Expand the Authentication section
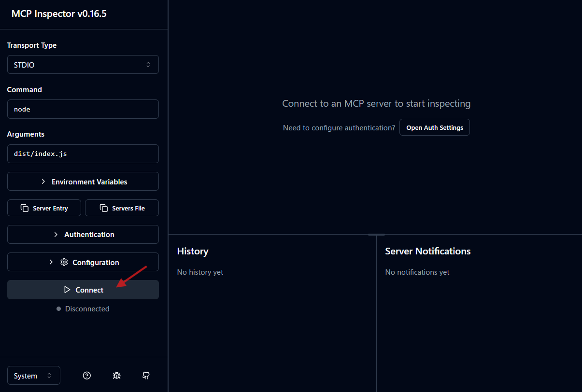Screen dimensions: 582x392 [83, 234]
